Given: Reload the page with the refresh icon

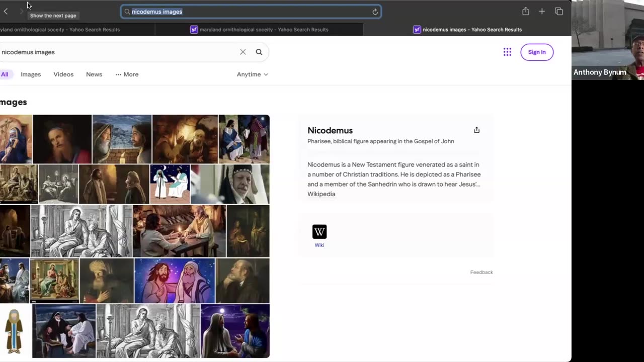Looking at the screenshot, I should point(375,12).
